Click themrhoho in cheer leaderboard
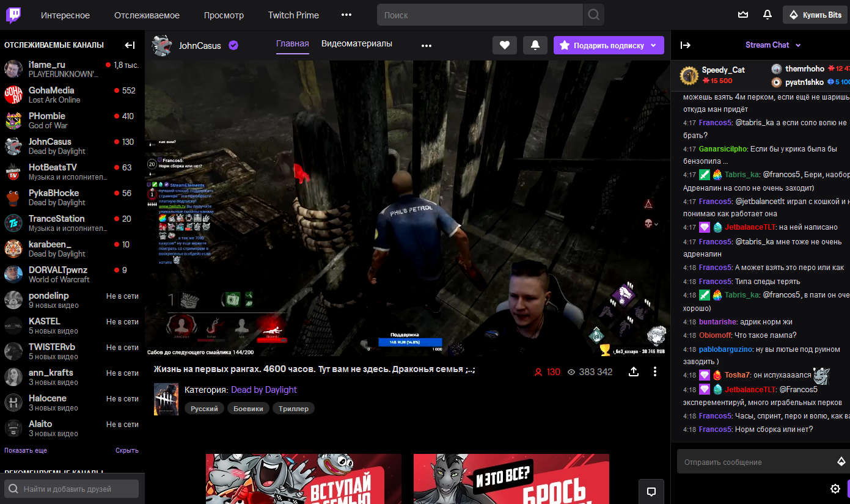This screenshot has height=504, width=850. coord(804,69)
